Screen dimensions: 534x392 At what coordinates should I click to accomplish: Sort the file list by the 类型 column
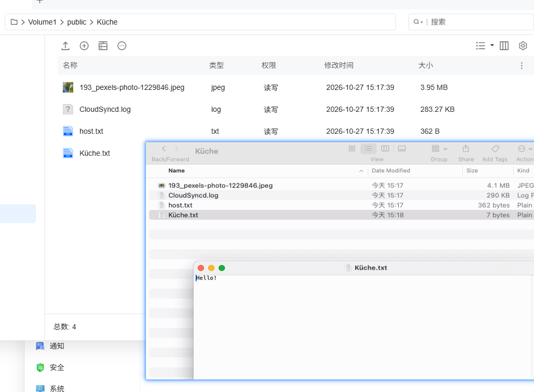click(216, 65)
